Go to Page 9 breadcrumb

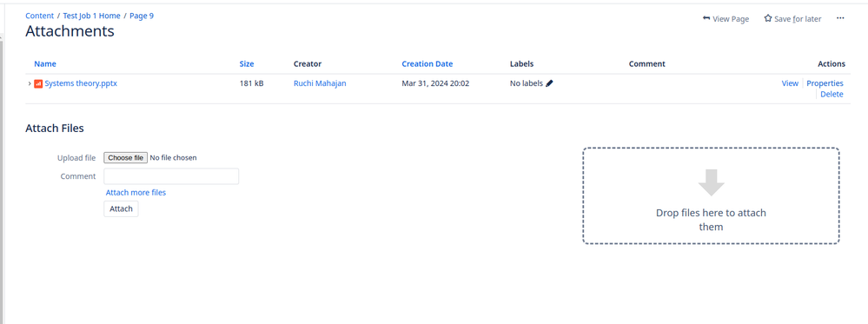[142, 16]
